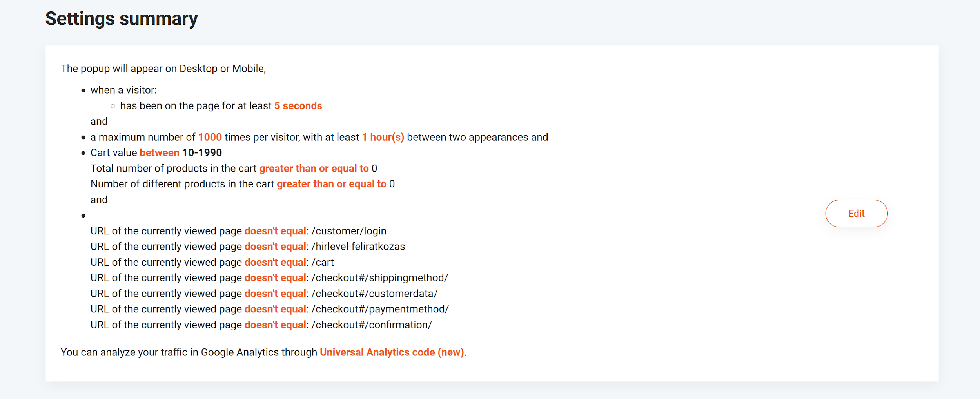Screen dimensions: 980x399
Task: Click 'doesn't equal' on the /customer/login row
Action: point(275,231)
